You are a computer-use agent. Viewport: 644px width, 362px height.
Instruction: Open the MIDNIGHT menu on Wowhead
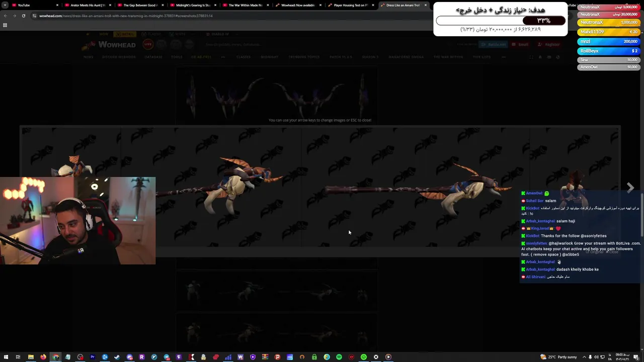270,57
